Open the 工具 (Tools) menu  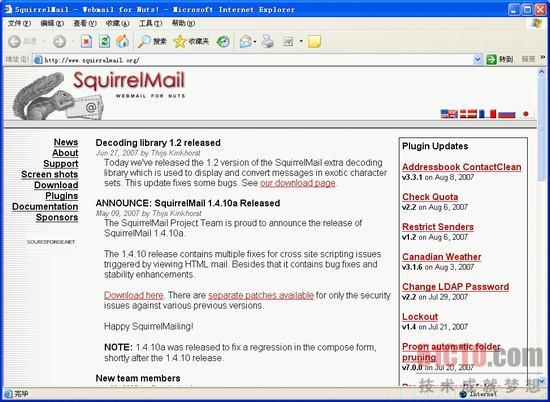[x=150, y=23]
